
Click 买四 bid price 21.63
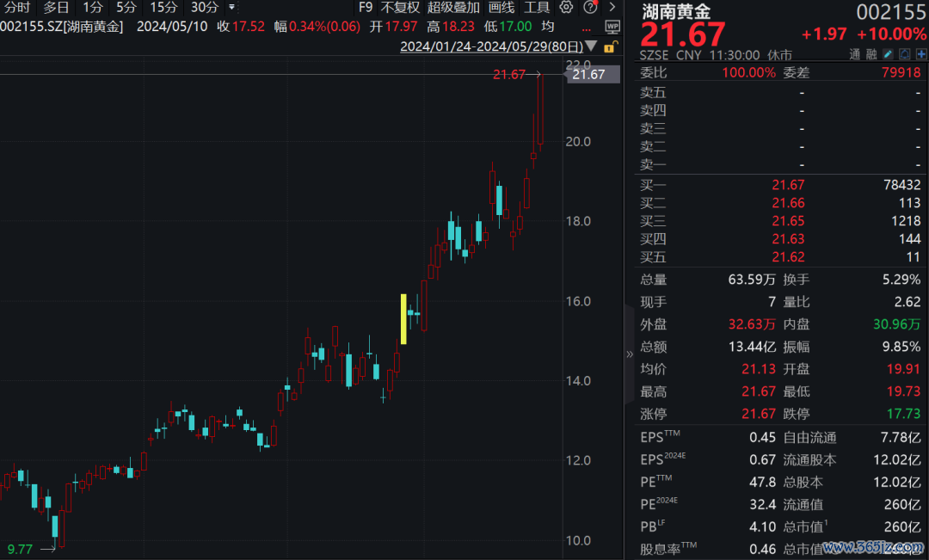788,239
